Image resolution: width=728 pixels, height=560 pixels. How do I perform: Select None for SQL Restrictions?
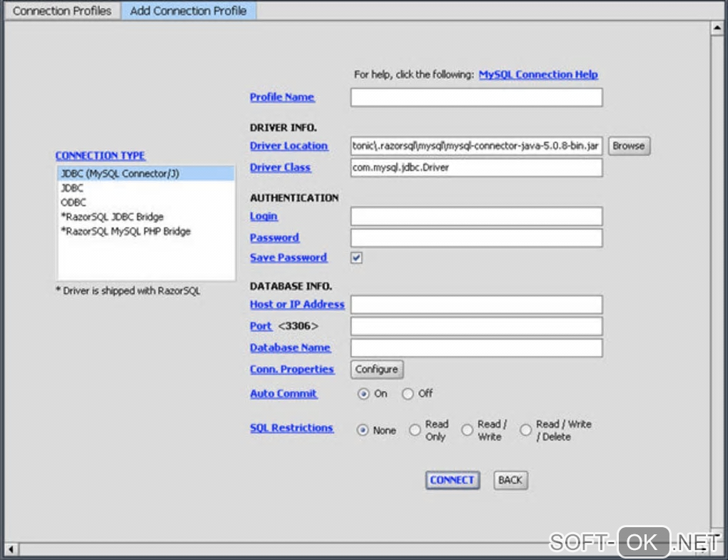click(x=363, y=431)
